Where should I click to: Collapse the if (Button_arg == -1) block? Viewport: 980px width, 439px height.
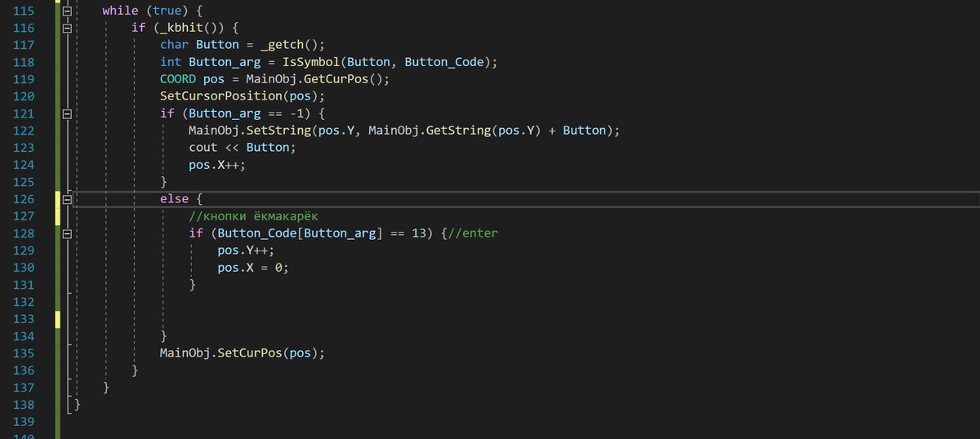point(69,113)
